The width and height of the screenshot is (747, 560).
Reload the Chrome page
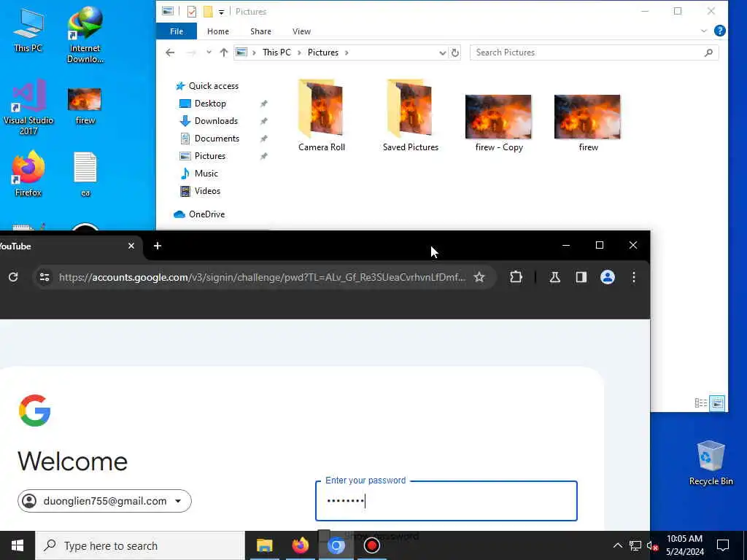point(13,277)
